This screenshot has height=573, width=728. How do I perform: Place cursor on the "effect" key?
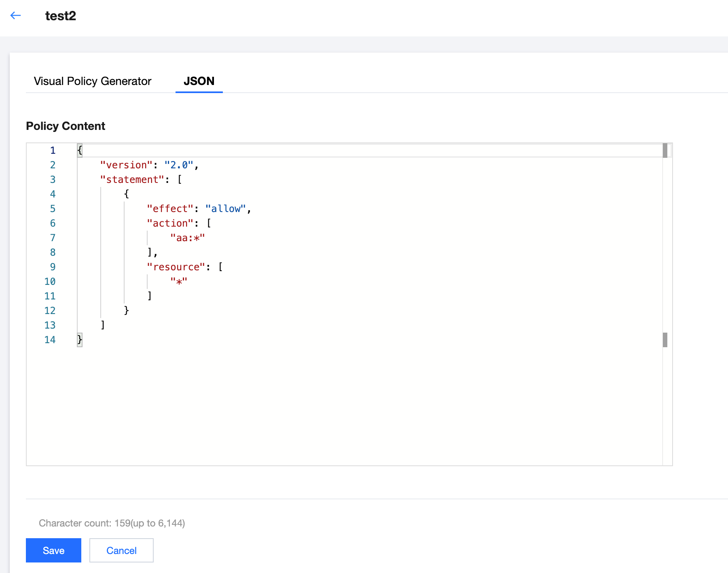170,209
